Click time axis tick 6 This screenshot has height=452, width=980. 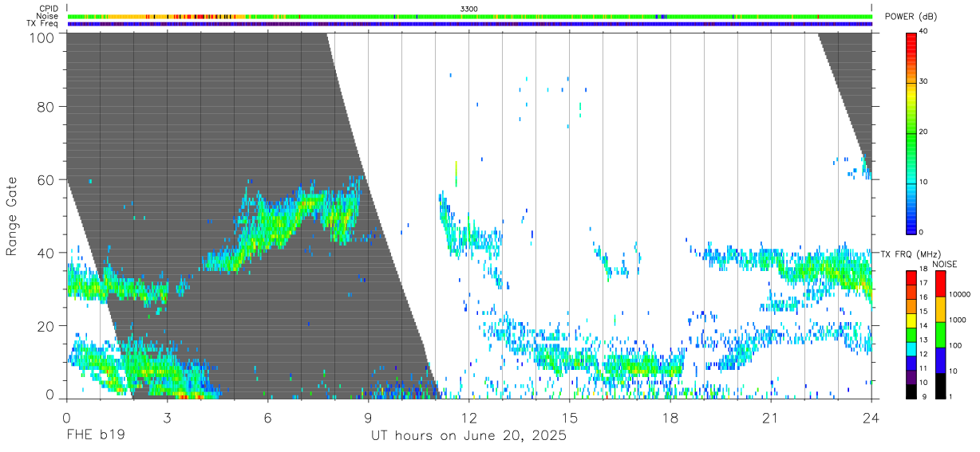[267, 418]
